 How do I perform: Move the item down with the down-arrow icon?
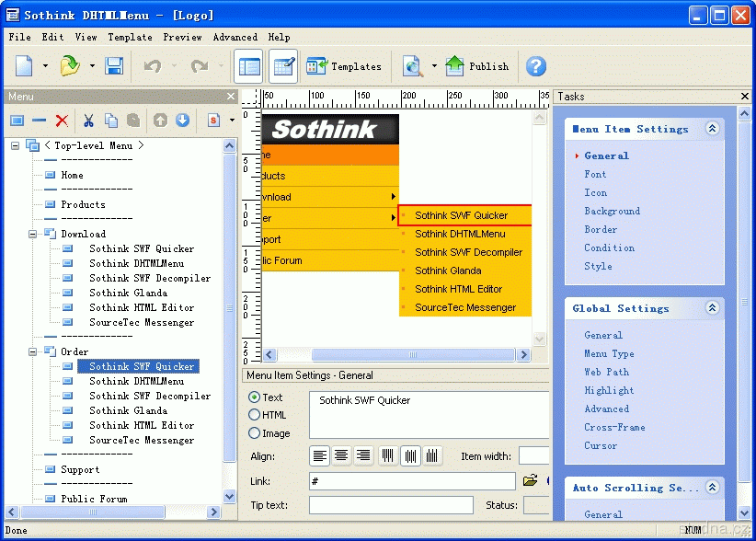point(182,121)
